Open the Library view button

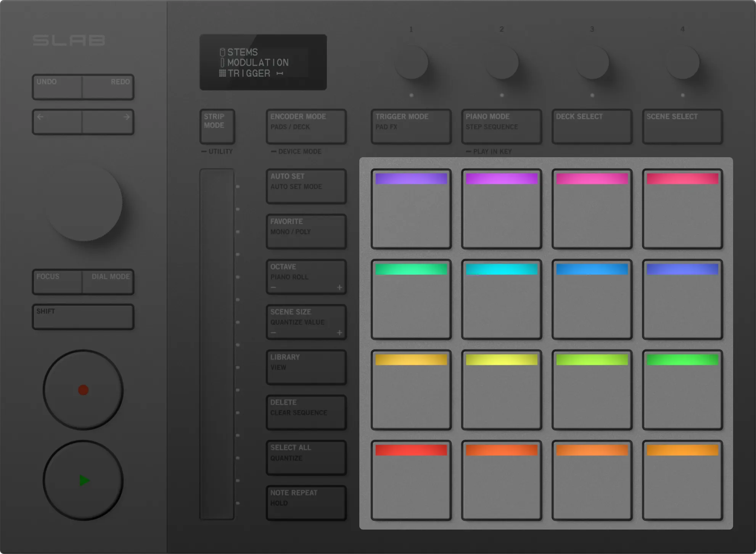click(306, 367)
